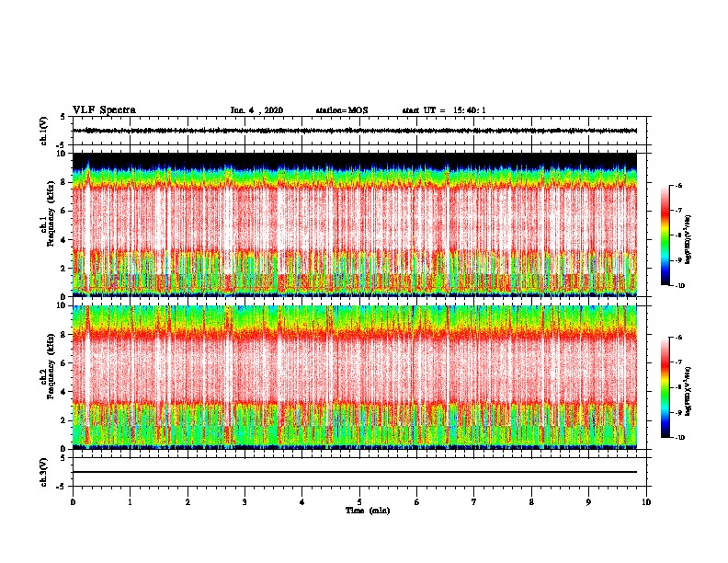The image size is (728, 563).
Task: Click the flat ch.3 voltage line
Action: [x=355, y=472]
